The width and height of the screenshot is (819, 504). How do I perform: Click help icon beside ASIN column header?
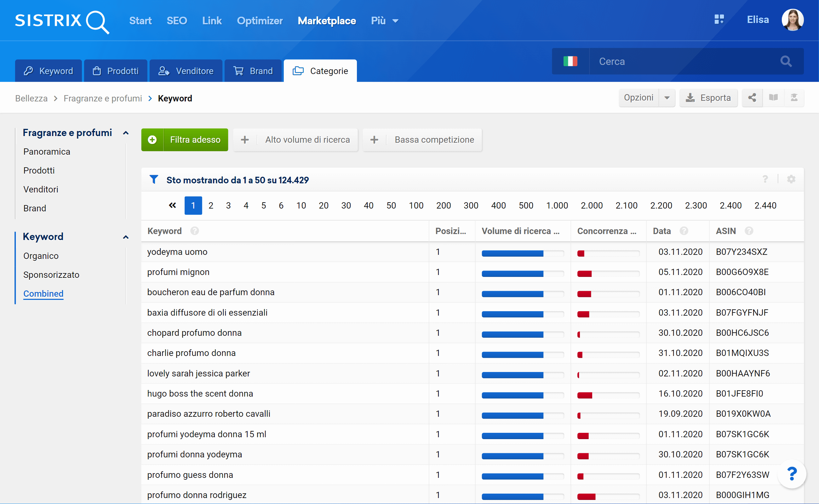click(749, 231)
